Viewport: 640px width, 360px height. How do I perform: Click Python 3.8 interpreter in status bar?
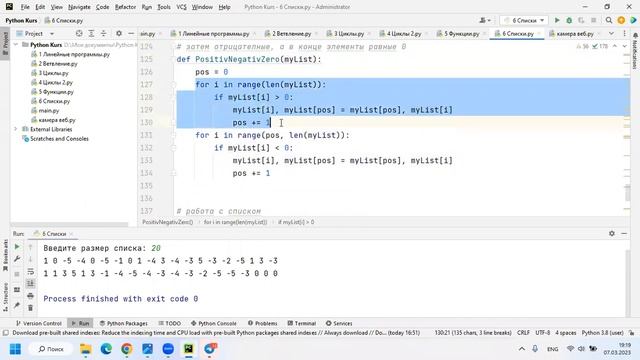click(602, 333)
